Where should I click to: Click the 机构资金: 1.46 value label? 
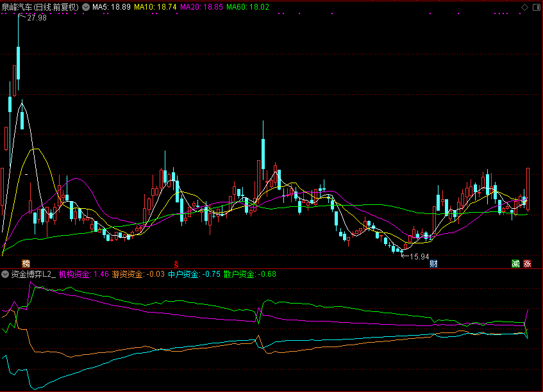(x=84, y=274)
